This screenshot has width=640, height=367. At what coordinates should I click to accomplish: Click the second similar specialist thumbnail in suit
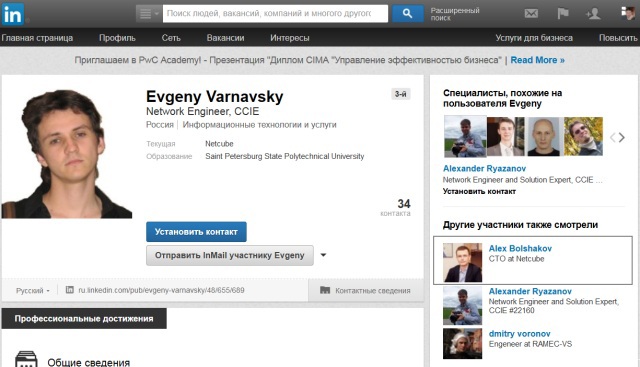[x=505, y=137]
